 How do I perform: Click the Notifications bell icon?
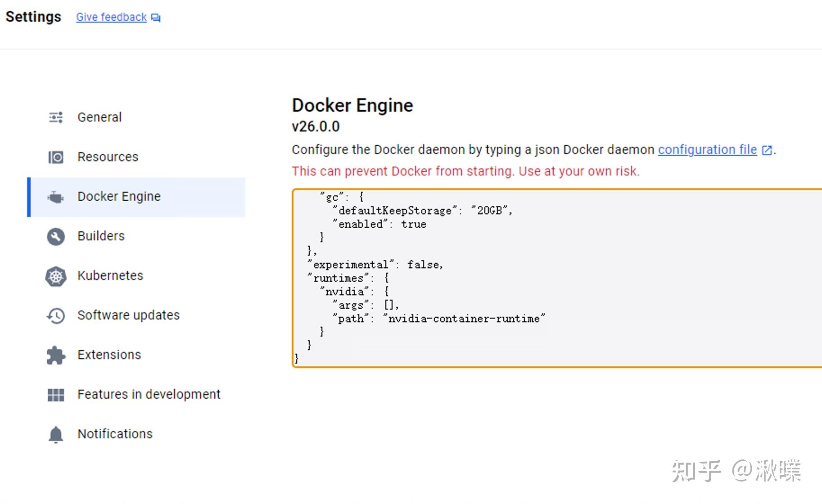[56, 434]
